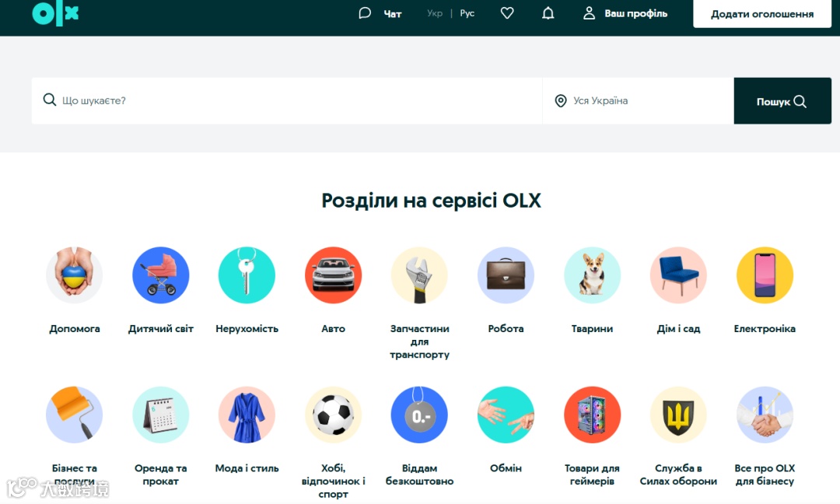Focus the Що шукаєте search field
This screenshot has width=840, height=504.
(286, 100)
